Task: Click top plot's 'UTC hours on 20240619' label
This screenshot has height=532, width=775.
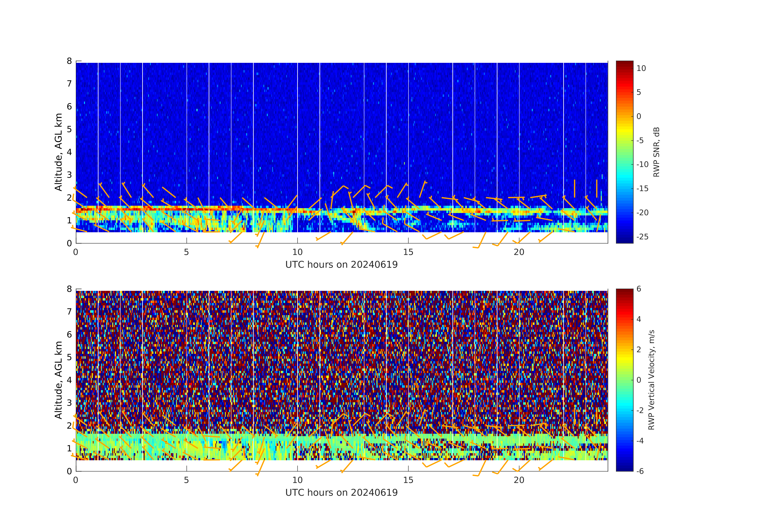Action: pos(341,264)
